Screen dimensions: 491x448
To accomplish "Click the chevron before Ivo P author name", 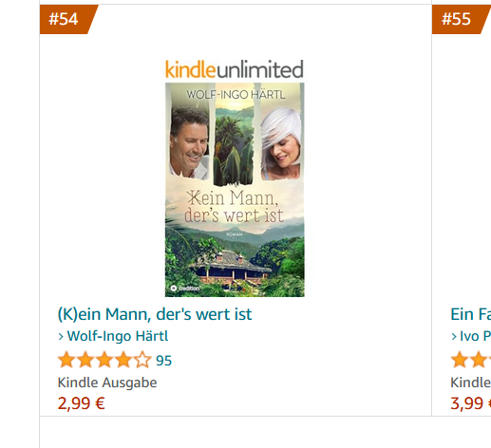I will pos(454,337).
